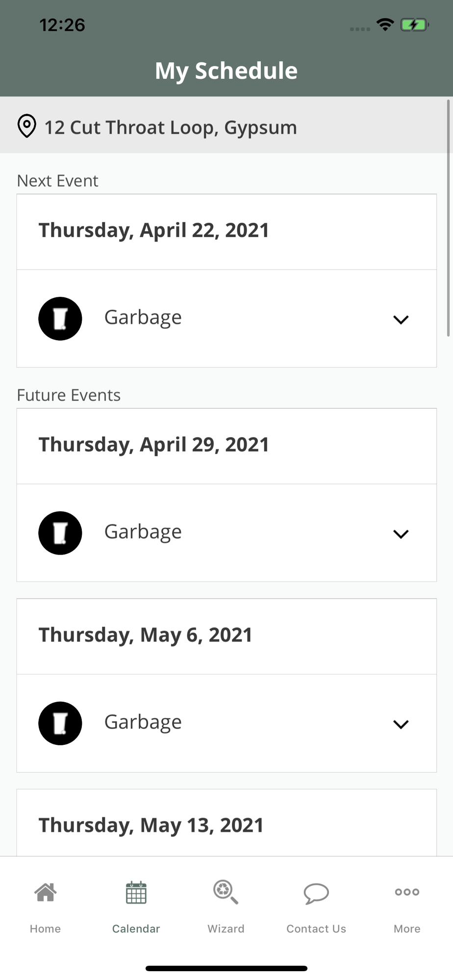Image resolution: width=453 pixels, height=980 pixels.
Task: Expand April 22 Garbage details chevron
Action: click(x=401, y=319)
